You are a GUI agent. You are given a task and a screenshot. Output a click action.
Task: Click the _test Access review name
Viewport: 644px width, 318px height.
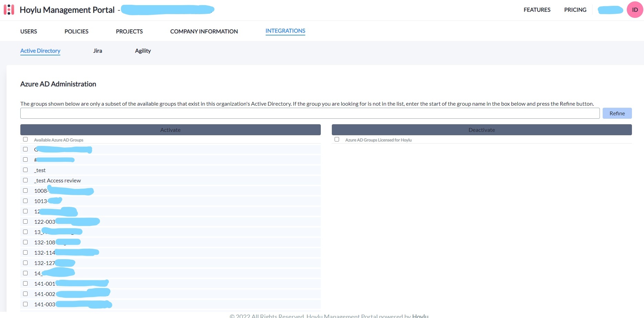click(58, 181)
